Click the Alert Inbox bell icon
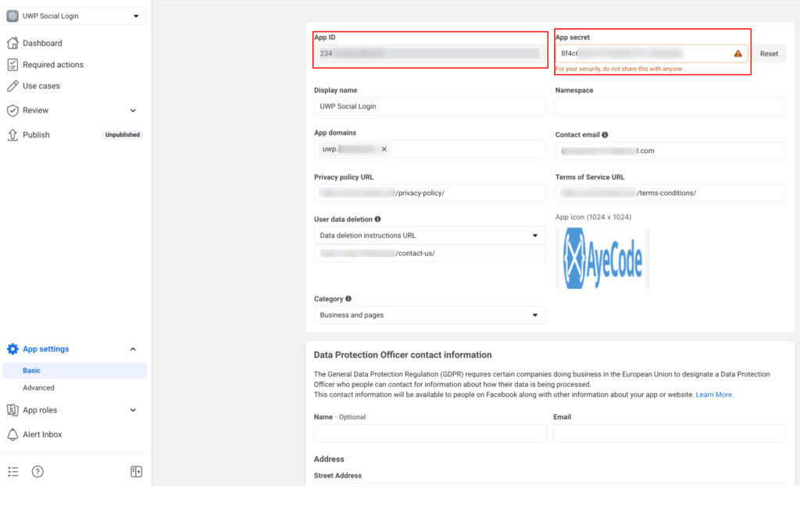This screenshot has width=800, height=532. (12, 434)
